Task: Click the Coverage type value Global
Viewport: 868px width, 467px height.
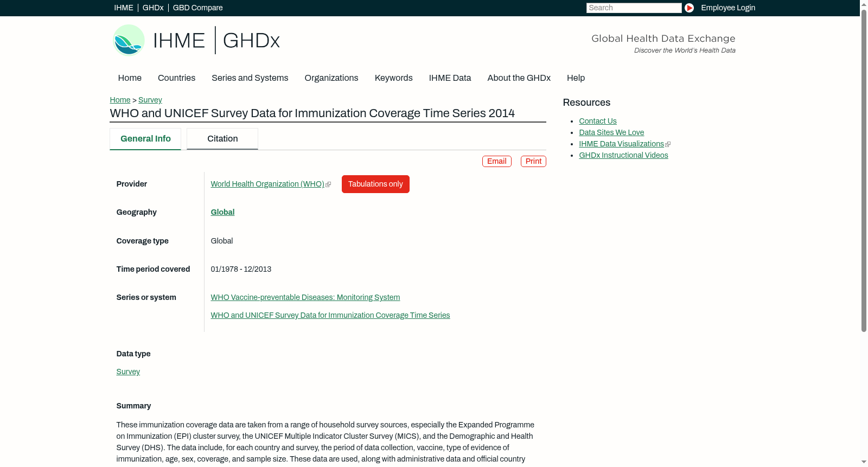Action: [x=222, y=241]
